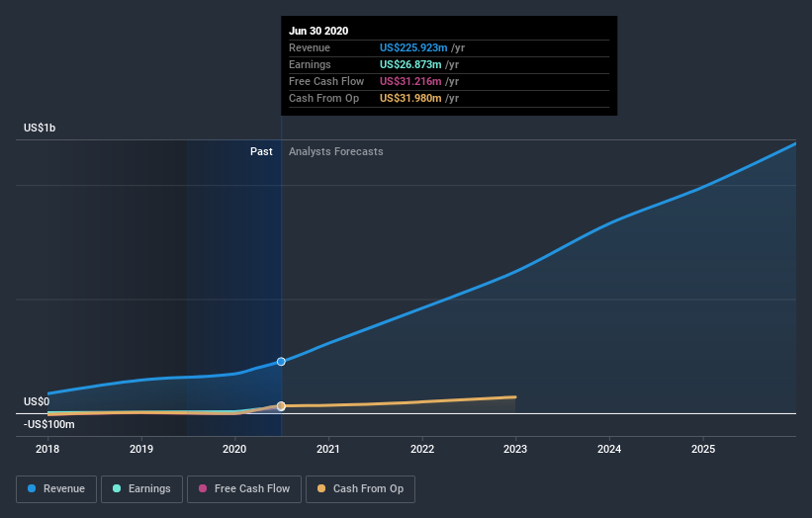Click the Free Cash Flow label in tooltip
Image resolution: width=812 pixels, height=518 pixels.
tap(326, 81)
